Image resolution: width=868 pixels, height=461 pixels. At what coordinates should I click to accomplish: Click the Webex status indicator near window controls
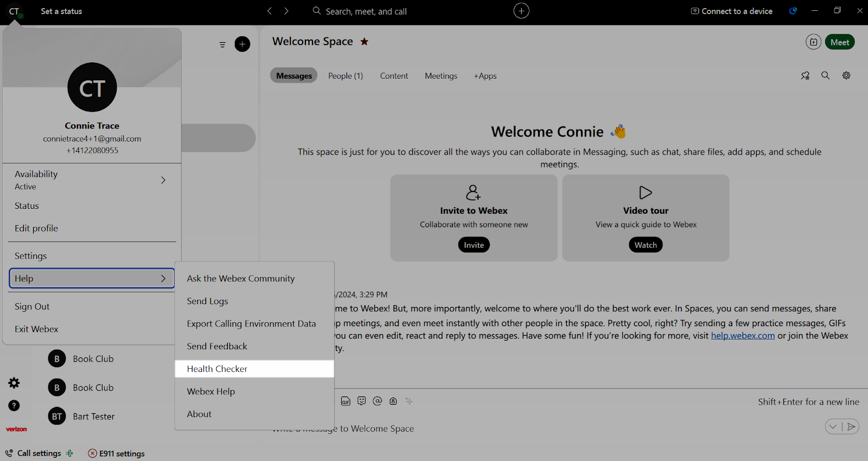(793, 11)
